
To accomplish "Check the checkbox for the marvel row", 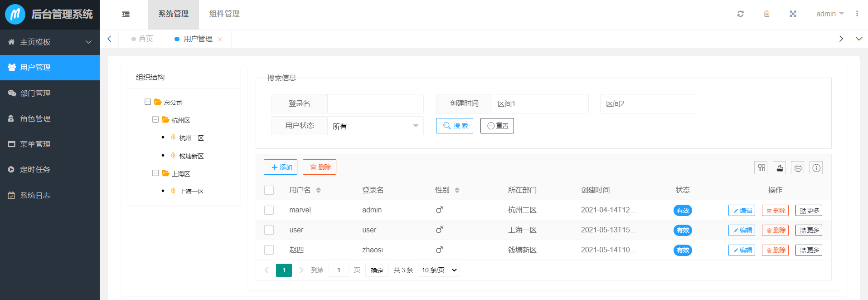I will click(x=269, y=210).
